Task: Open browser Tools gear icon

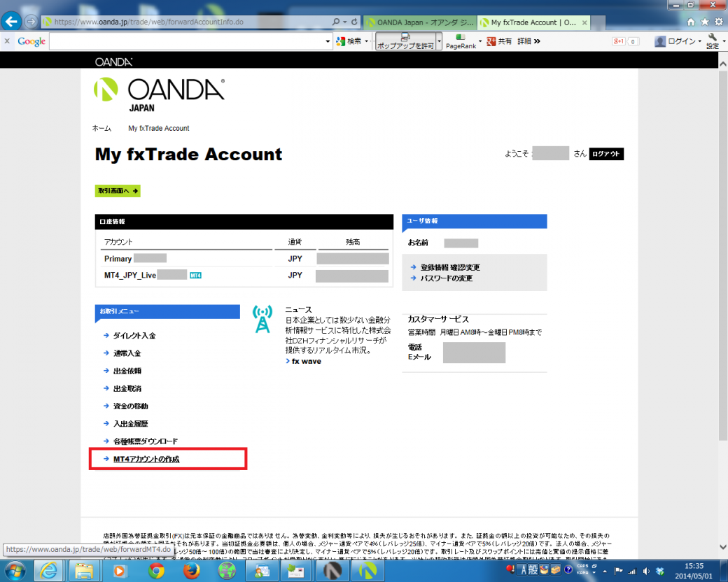Action: (x=719, y=22)
